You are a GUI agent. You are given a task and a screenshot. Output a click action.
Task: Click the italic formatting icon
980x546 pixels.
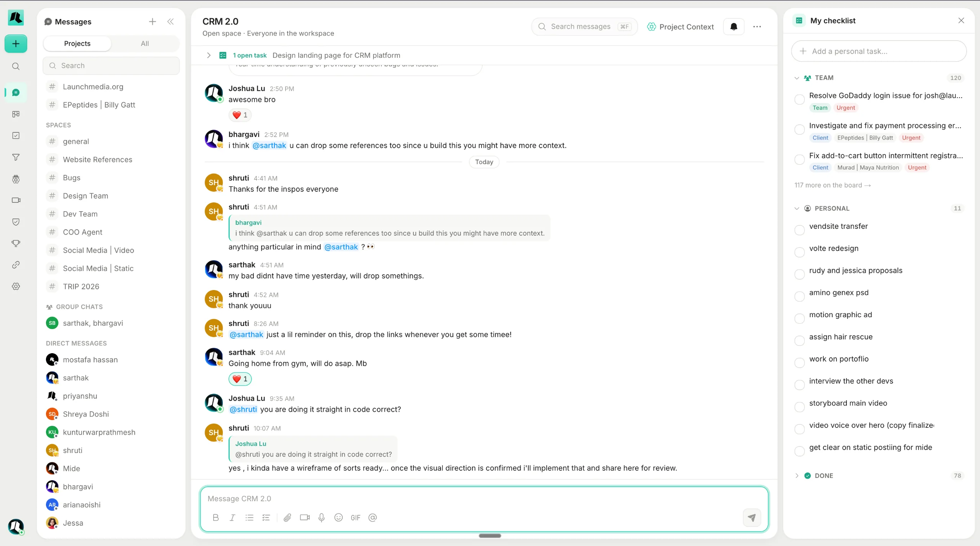pyautogui.click(x=232, y=518)
